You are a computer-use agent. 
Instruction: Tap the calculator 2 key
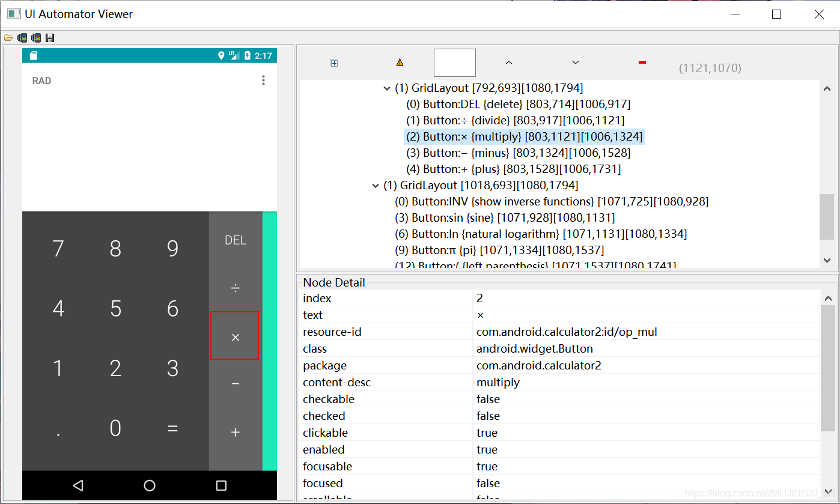coord(115,368)
